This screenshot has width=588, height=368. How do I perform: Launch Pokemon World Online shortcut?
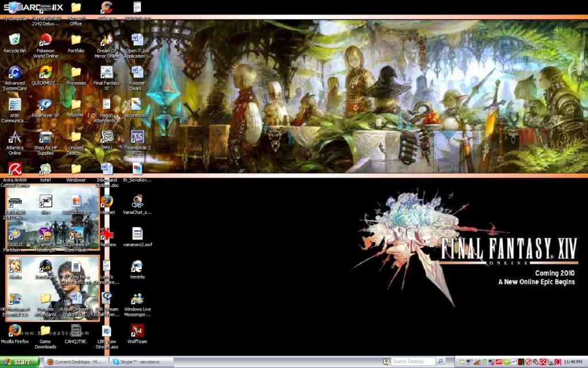(45, 40)
